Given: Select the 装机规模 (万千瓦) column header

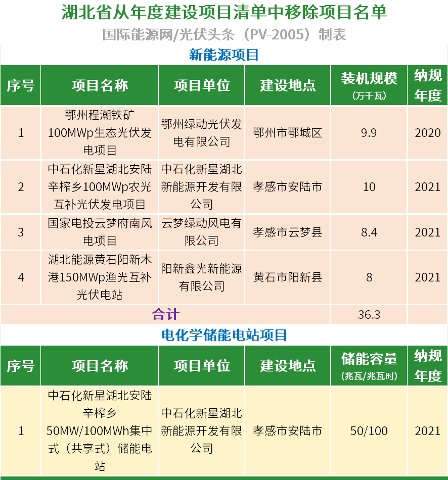Looking at the screenshot, I should 369,85.
